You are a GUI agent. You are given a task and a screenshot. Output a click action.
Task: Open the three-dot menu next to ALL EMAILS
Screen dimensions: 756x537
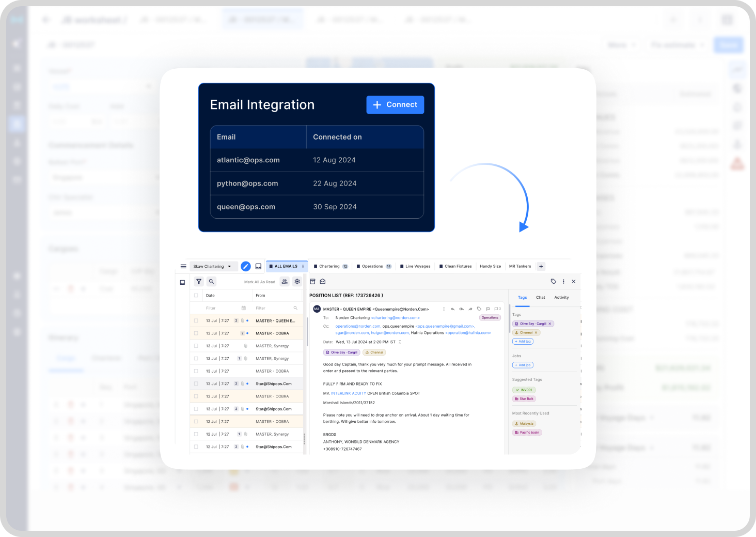[303, 266]
